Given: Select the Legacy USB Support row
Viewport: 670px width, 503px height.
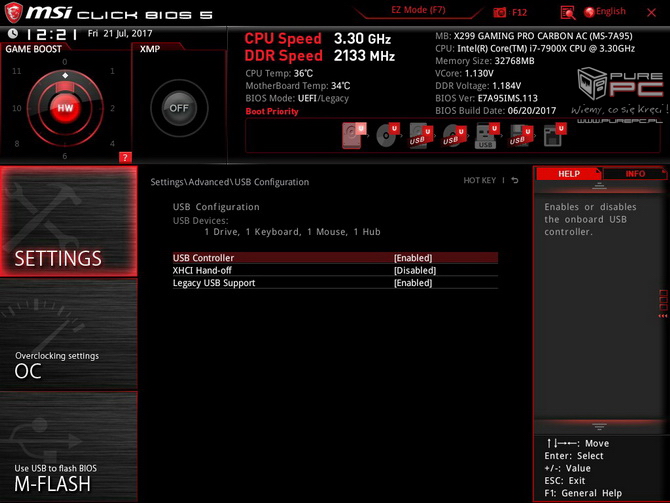Looking at the screenshot, I should 335,282.
